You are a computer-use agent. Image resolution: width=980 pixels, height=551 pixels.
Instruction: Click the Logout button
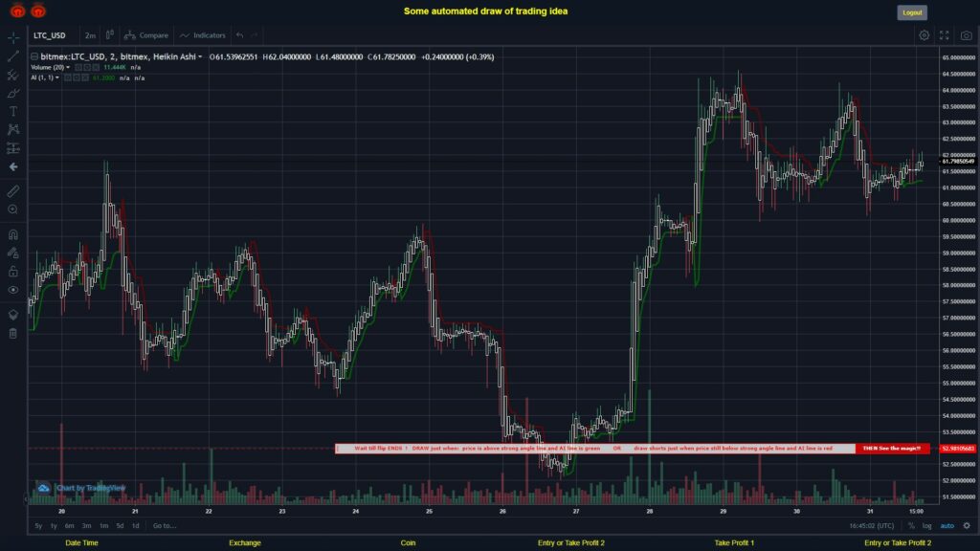(912, 12)
